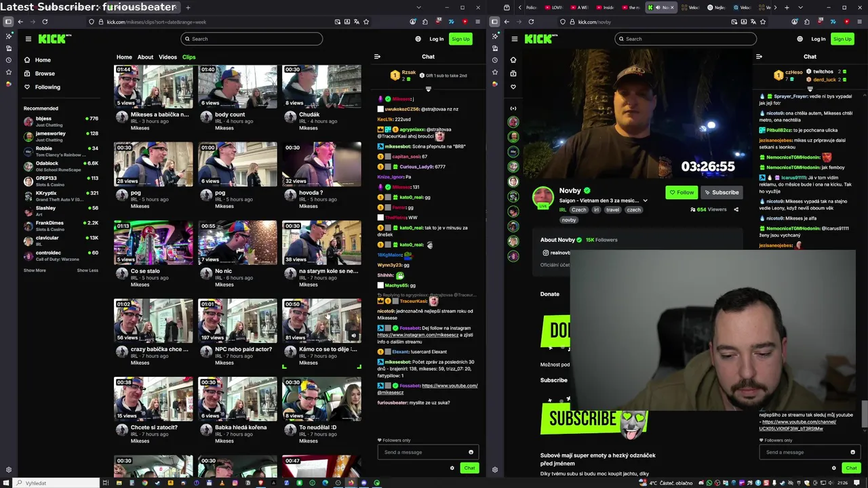868x488 pixels.
Task: Open emoji picker in right chat input
Action: [x=852, y=452]
